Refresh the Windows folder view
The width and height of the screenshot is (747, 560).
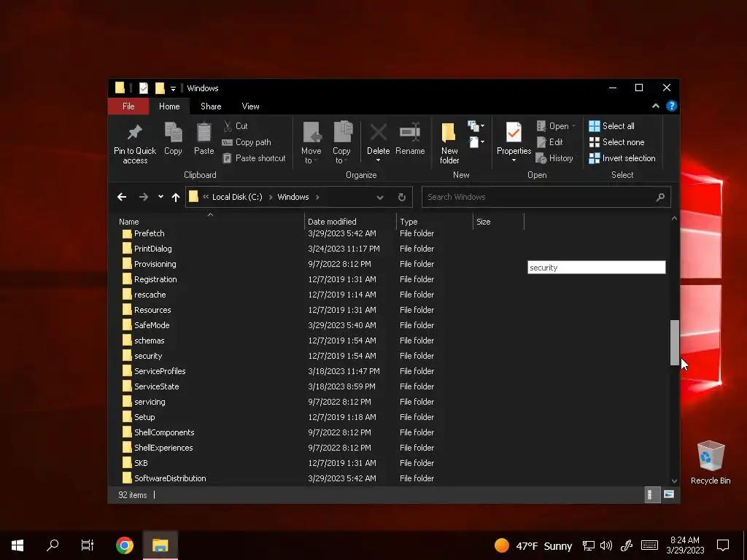(402, 197)
